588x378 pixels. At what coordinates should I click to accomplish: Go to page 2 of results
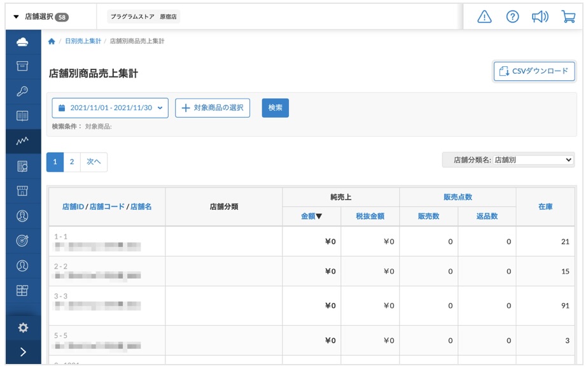coord(72,162)
